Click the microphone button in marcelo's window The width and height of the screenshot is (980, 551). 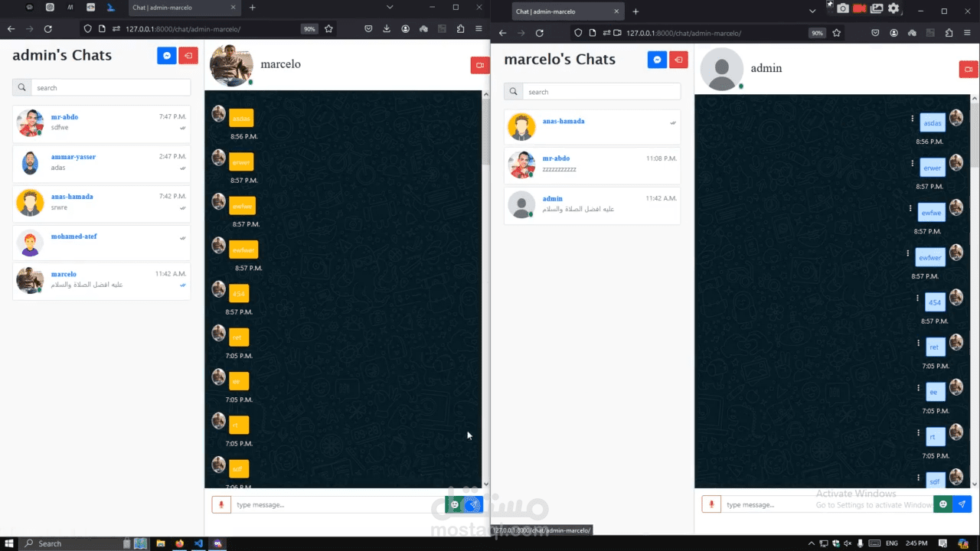click(x=711, y=504)
